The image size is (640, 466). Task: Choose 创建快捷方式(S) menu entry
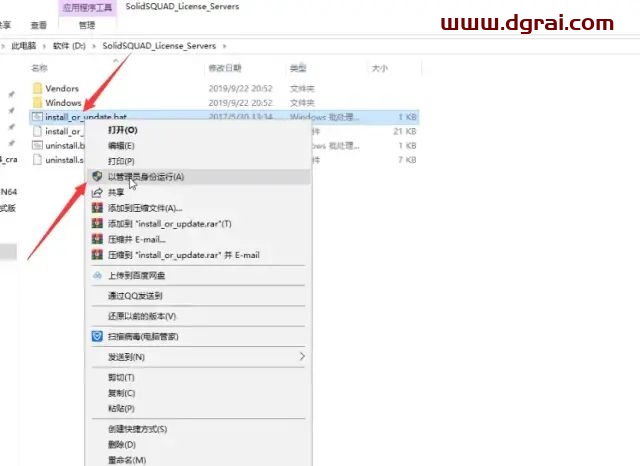point(198,429)
